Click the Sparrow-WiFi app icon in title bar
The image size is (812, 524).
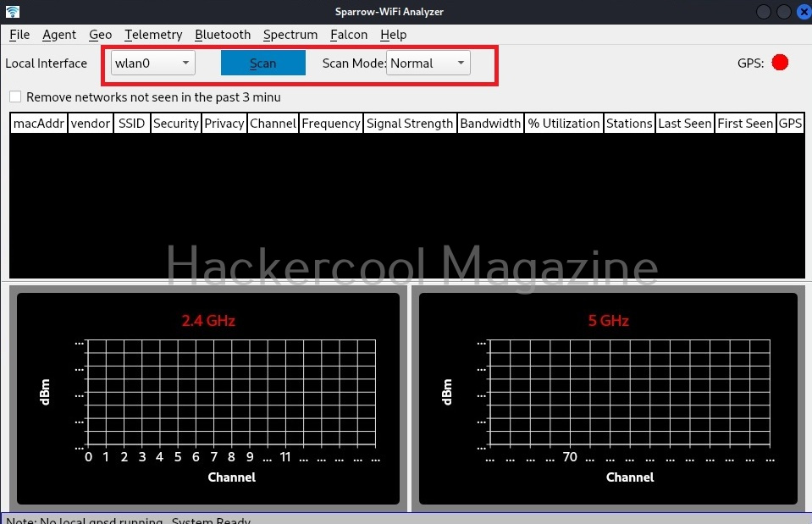click(x=13, y=11)
